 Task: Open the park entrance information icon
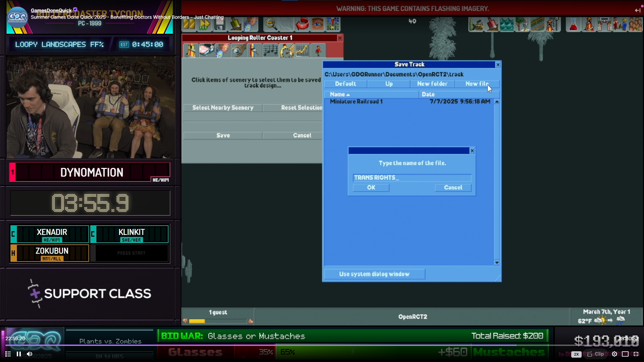coord(604,24)
